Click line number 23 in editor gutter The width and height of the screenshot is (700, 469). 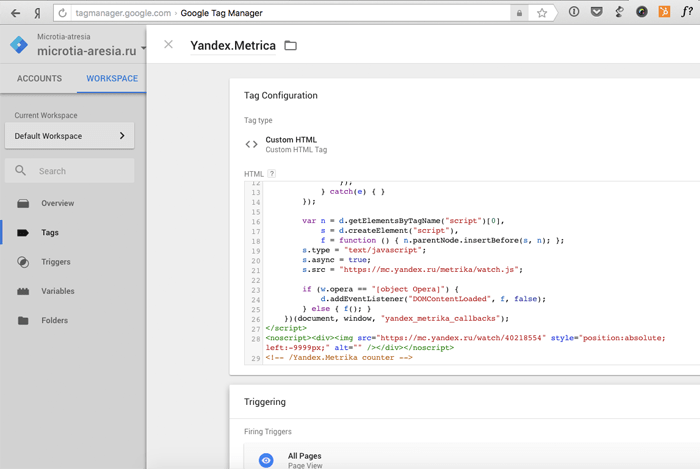click(255, 290)
